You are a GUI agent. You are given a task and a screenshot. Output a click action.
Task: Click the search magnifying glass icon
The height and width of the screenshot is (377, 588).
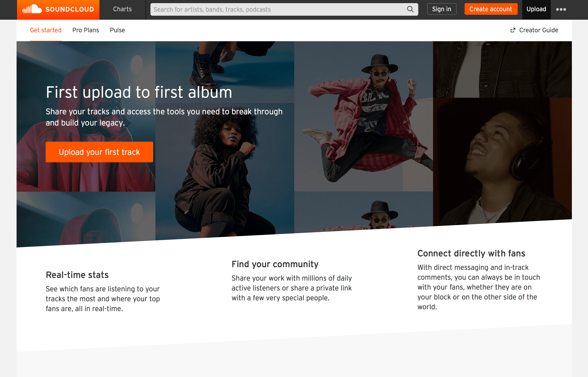(x=410, y=9)
